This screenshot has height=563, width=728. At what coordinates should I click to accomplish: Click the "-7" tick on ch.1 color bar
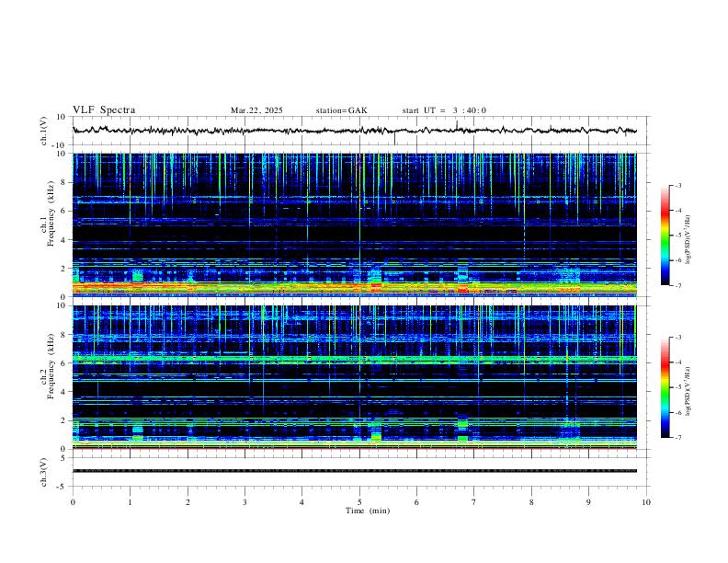(677, 285)
